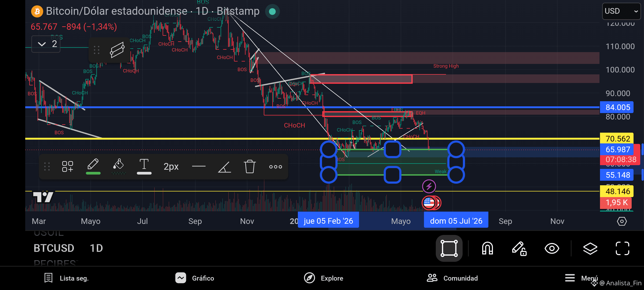
Task: Select the rectangle drawing tool button
Action: (x=449, y=248)
